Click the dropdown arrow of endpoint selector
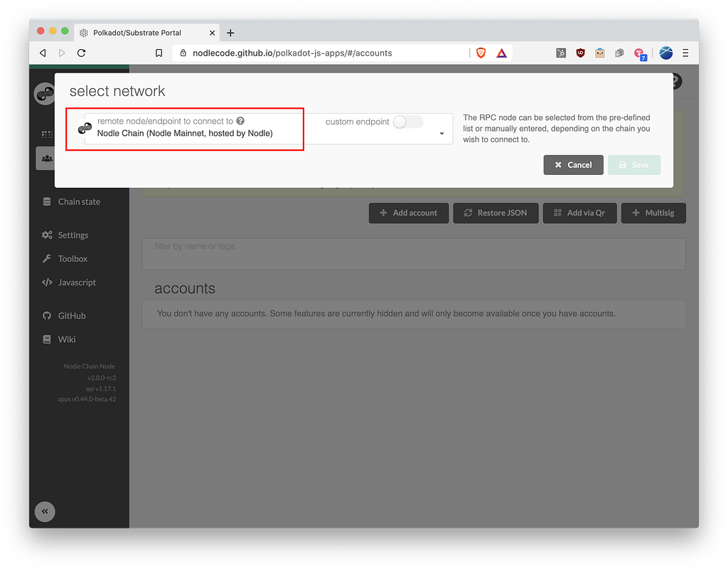 [x=441, y=133]
